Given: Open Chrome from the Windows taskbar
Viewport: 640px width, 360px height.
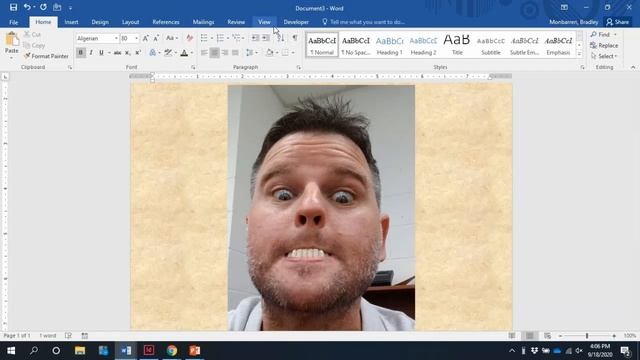Looking at the screenshot, I should (172, 351).
